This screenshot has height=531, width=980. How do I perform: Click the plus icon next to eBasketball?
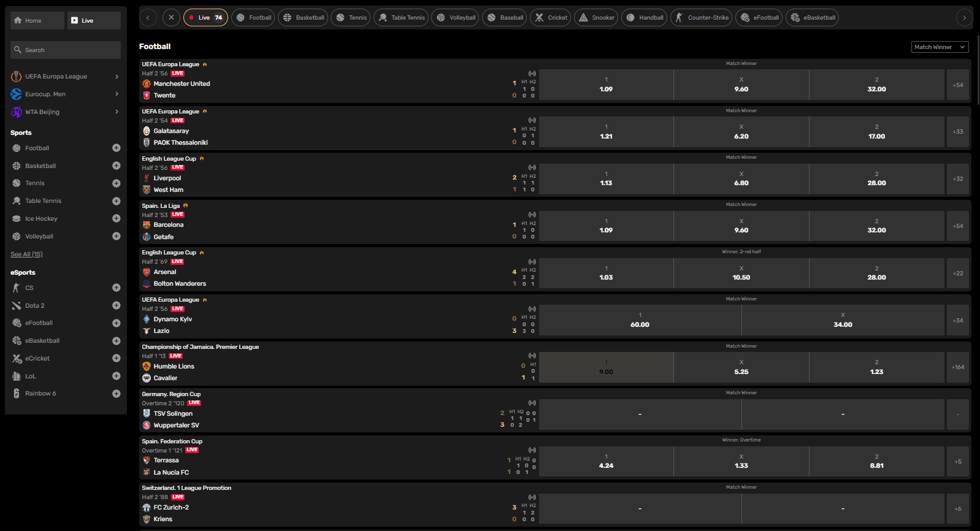pos(117,341)
